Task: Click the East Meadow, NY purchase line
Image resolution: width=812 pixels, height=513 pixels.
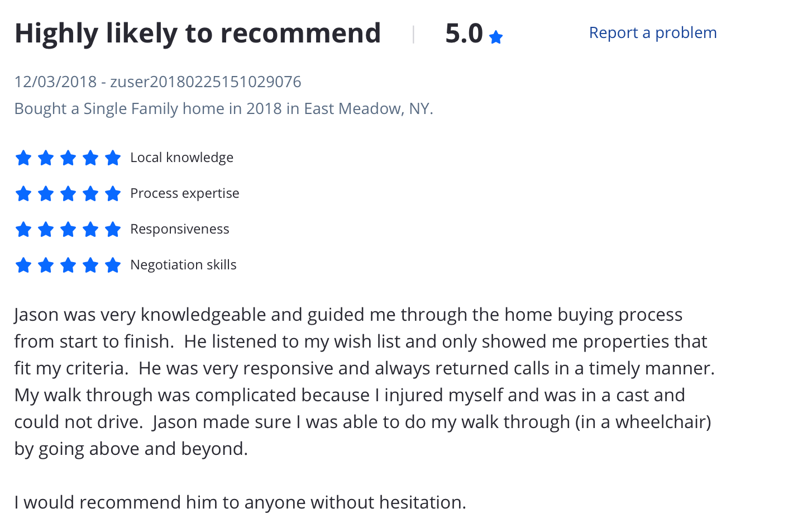Action: 223,108
